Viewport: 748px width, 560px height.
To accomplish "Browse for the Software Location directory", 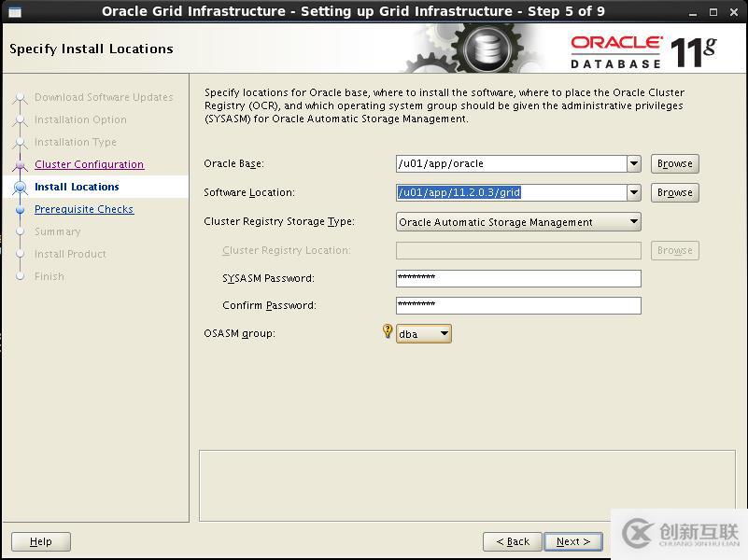I will [674, 192].
